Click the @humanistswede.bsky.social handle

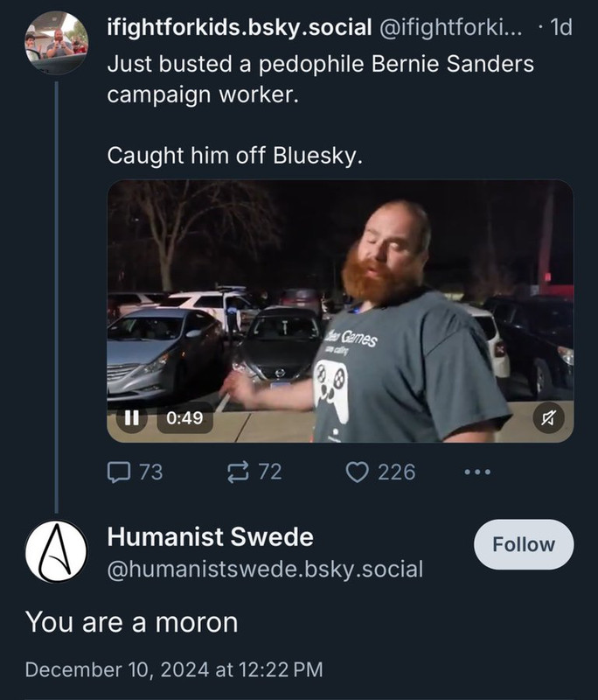coord(265,570)
